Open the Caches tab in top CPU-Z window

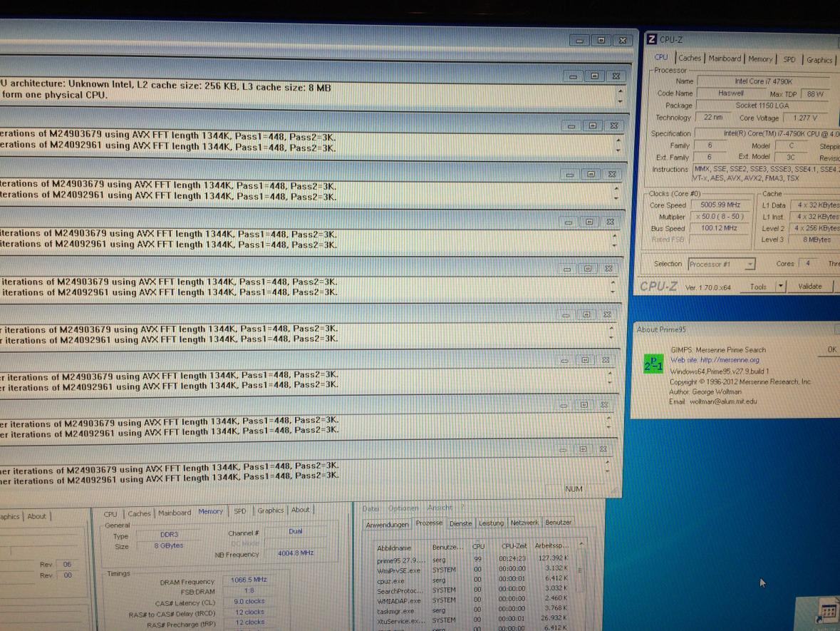[690, 58]
